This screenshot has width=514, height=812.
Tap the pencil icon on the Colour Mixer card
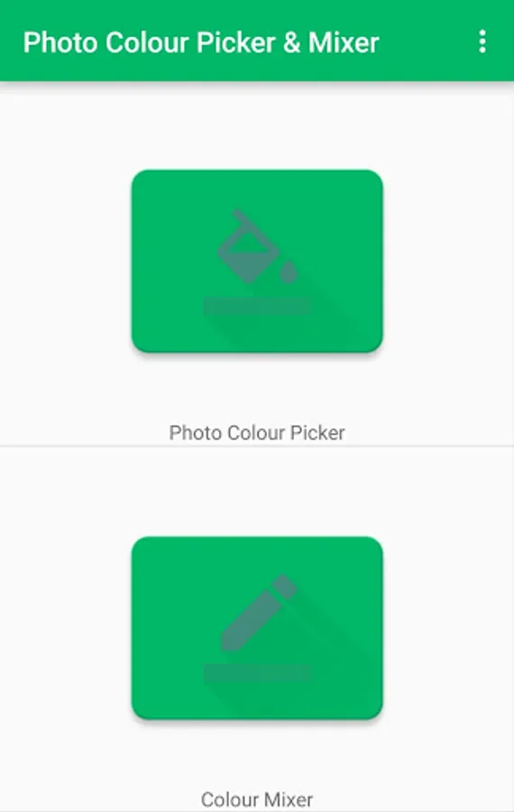point(258,613)
